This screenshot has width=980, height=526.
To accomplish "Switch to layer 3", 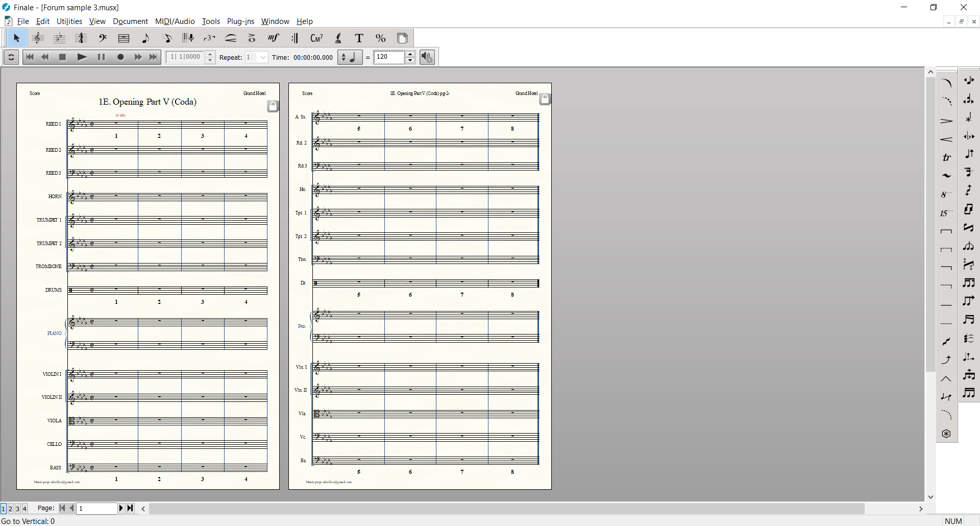I will tap(17, 509).
